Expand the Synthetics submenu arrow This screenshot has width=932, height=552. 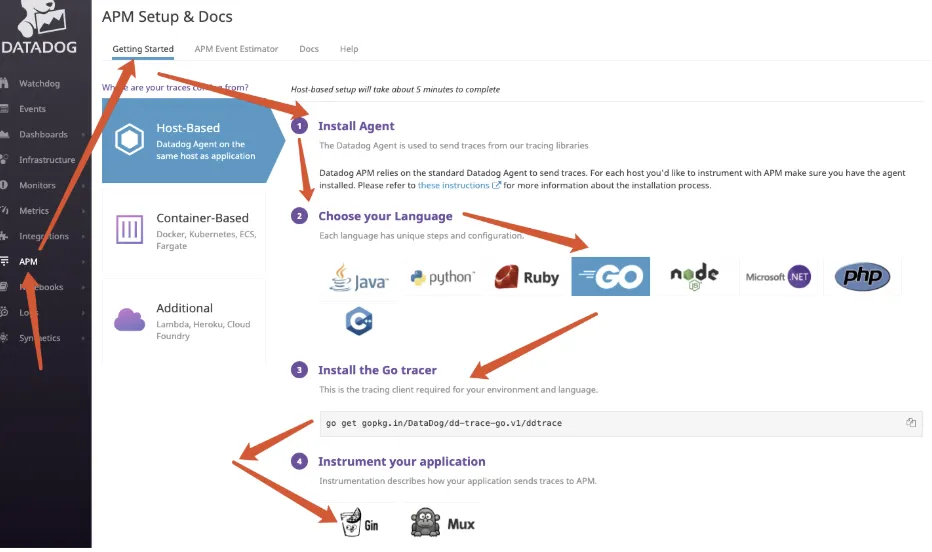(83, 338)
